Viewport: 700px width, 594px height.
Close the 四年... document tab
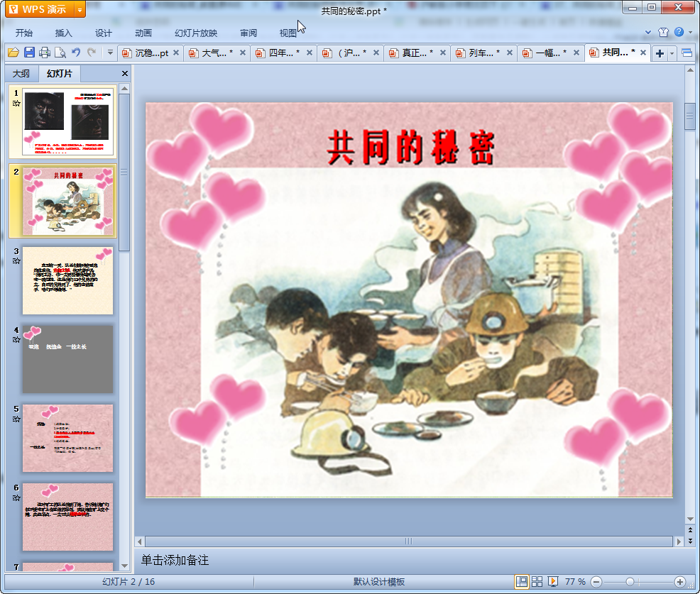(x=309, y=53)
